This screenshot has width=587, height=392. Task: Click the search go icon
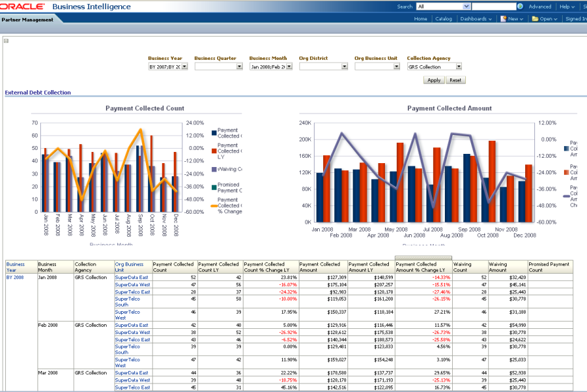point(520,7)
